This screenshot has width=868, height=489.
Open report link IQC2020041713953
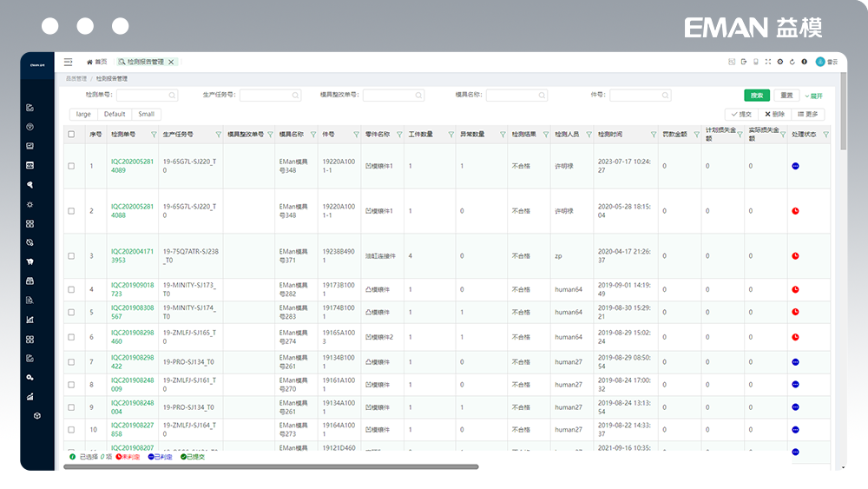[132, 255]
